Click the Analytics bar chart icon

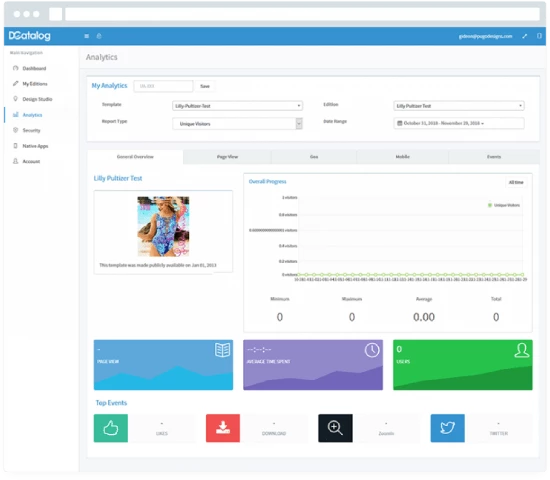point(15,115)
